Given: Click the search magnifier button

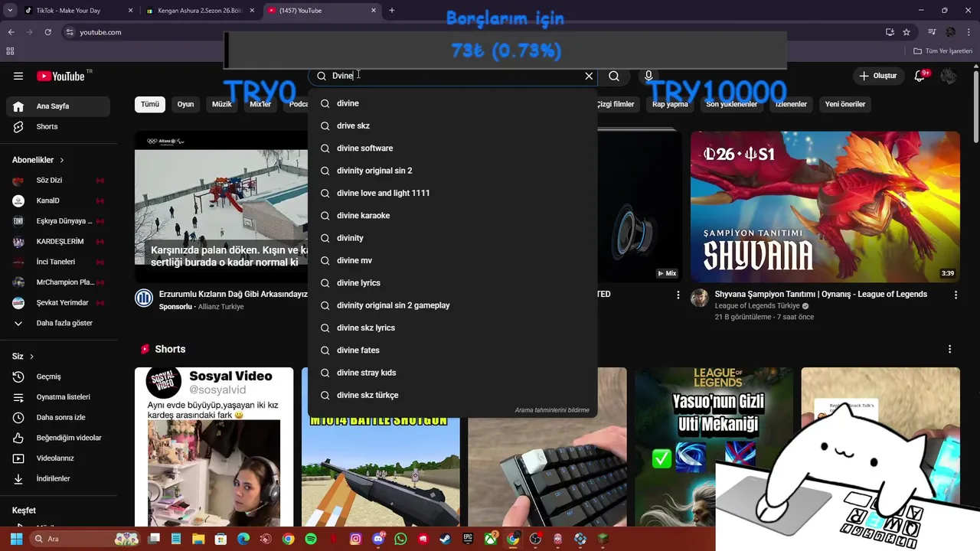Looking at the screenshot, I should [614, 76].
